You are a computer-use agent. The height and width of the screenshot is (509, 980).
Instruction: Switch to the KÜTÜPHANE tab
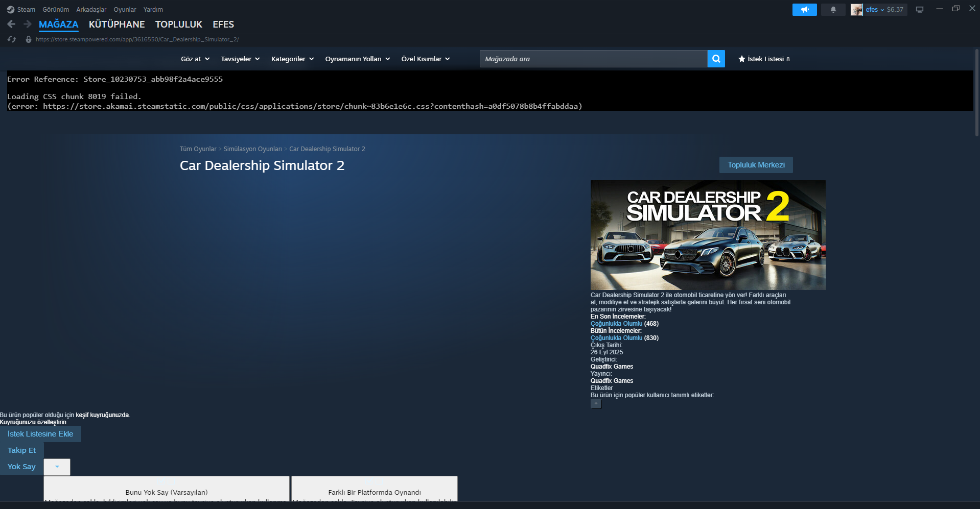pyautogui.click(x=117, y=25)
